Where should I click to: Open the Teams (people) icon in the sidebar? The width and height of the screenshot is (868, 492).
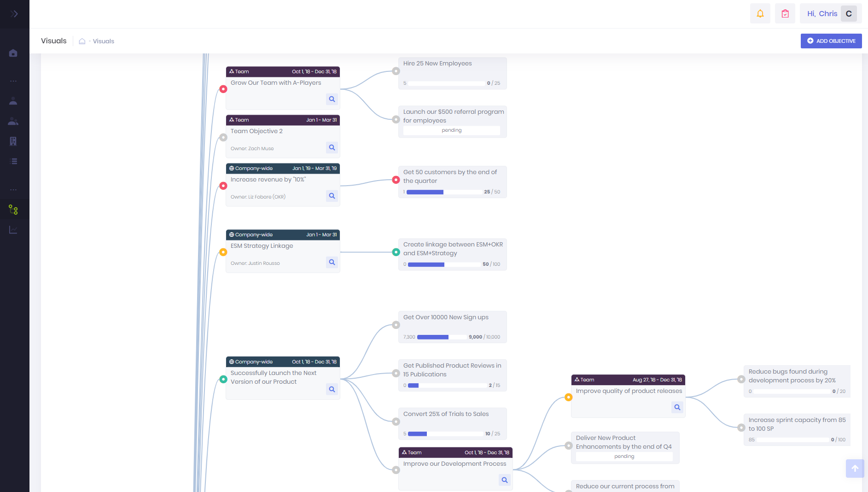[13, 122]
